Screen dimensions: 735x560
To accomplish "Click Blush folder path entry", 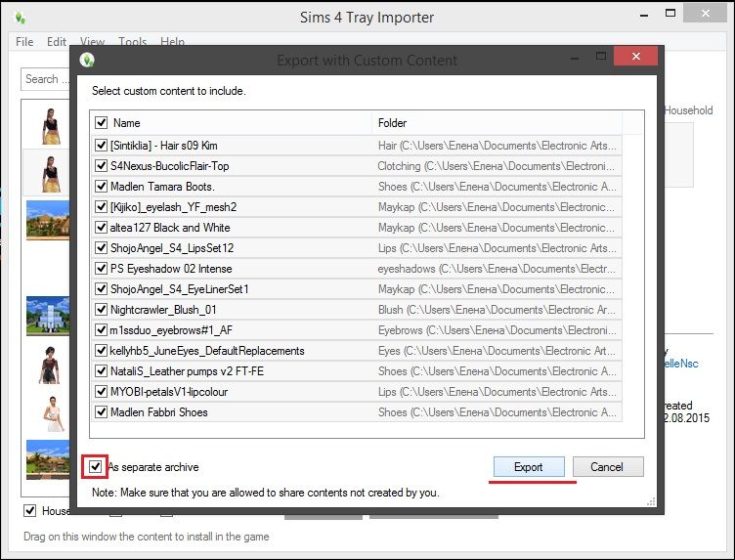I will tap(497, 310).
